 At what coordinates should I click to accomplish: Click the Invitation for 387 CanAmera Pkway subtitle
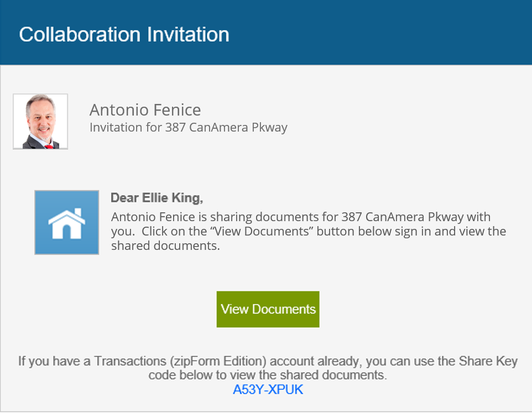(188, 127)
